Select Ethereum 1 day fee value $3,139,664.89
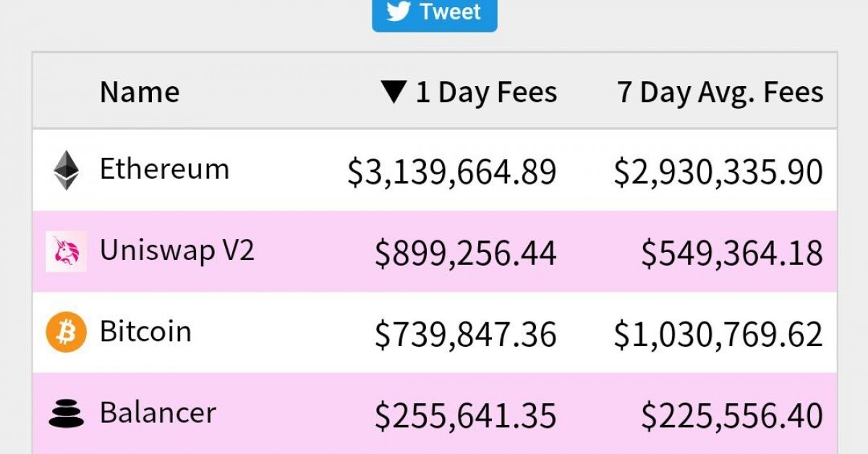The width and height of the screenshot is (868, 454). click(452, 172)
